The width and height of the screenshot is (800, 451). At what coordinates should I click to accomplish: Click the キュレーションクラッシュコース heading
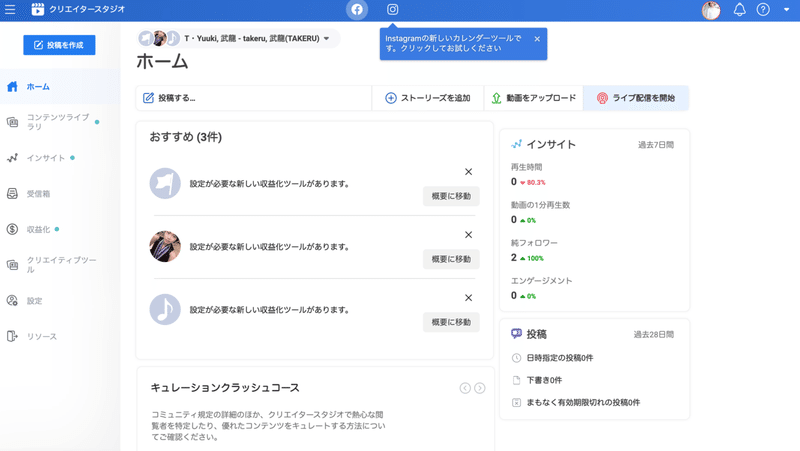tap(225, 388)
